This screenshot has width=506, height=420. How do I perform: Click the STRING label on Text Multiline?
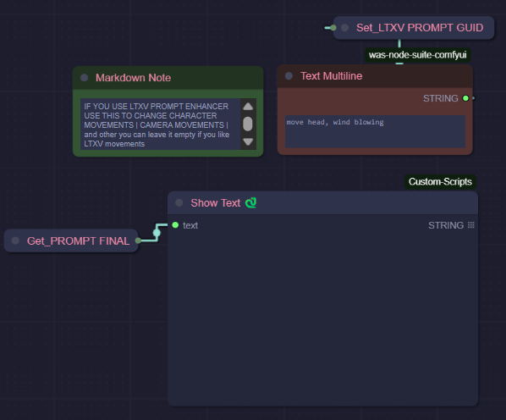coord(441,98)
